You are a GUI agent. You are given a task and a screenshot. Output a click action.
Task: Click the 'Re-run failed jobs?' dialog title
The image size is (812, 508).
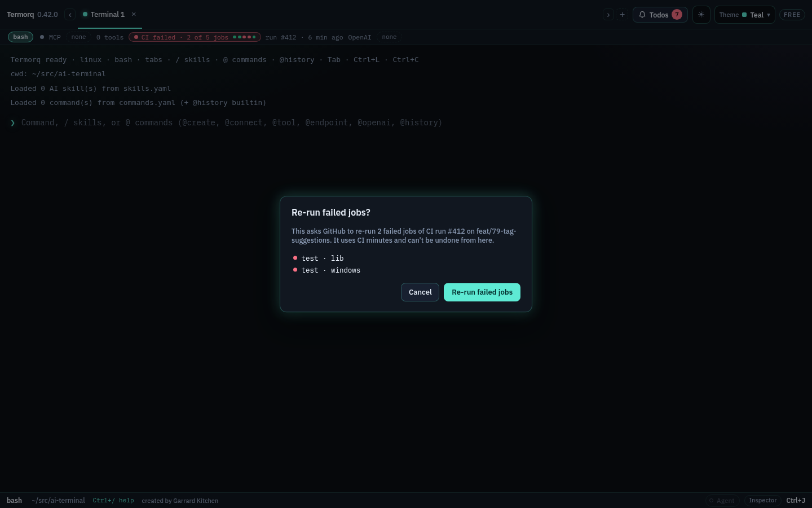pos(331,212)
